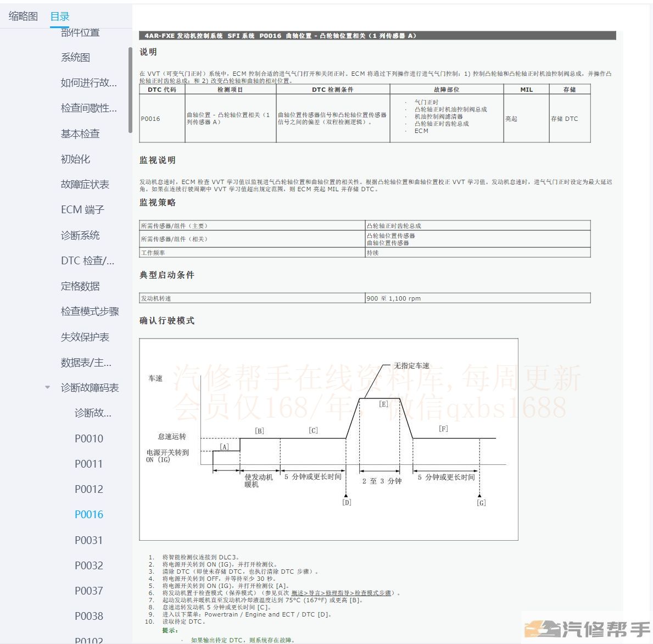Click the driving pattern diagram image
The image size is (653, 644).
pos(328,440)
